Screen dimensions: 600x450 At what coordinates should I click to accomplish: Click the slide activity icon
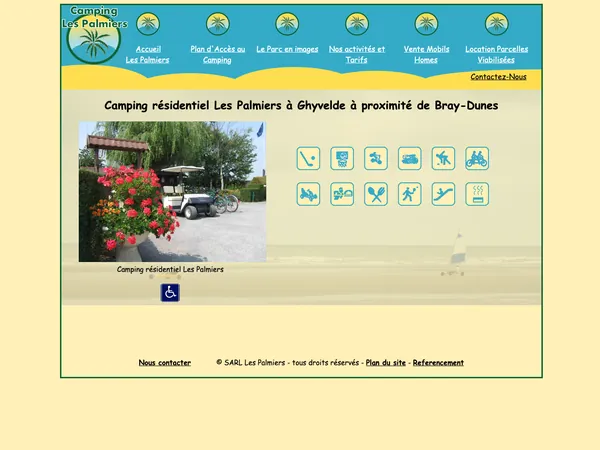(443, 194)
